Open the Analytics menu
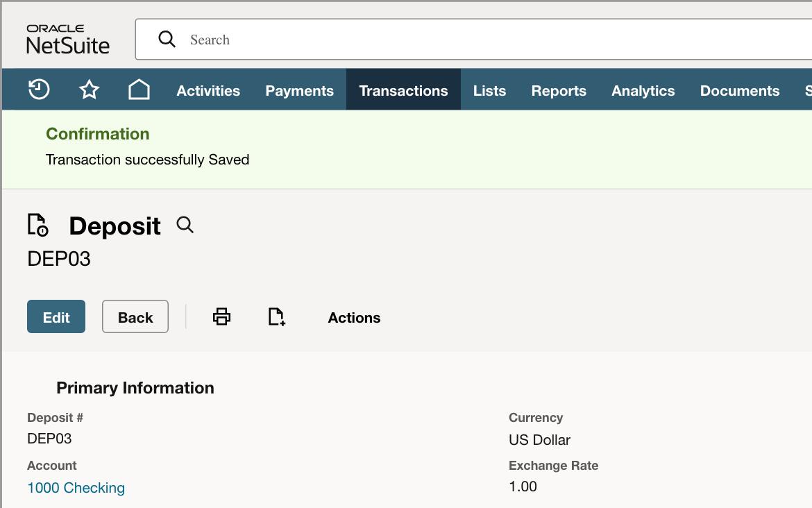Screen dimensions: 812x508 point(643,90)
